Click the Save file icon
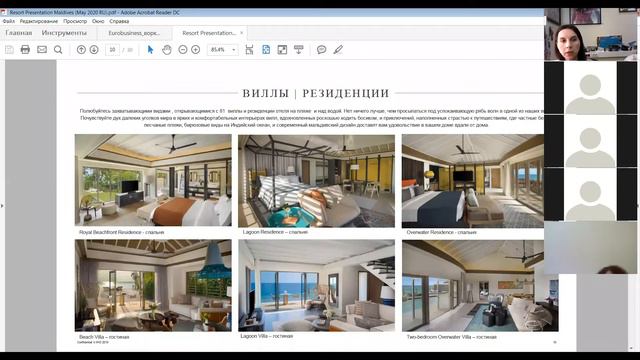The width and height of the screenshot is (640, 360). 9,50
